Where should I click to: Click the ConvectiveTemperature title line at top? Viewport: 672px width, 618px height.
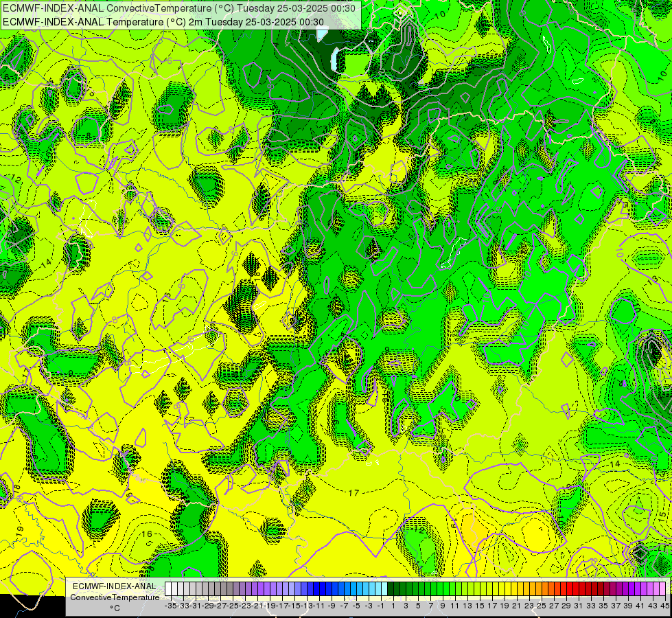[178, 8]
